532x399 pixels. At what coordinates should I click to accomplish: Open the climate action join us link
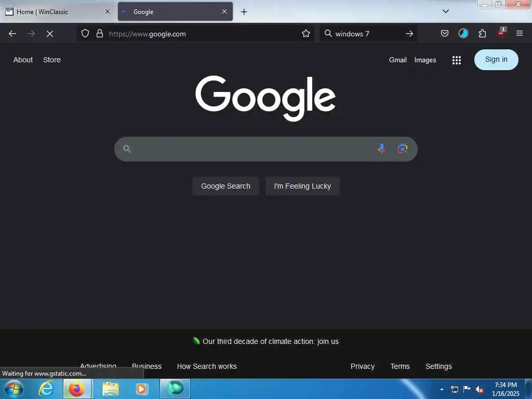pyautogui.click(x=270, y=341)
